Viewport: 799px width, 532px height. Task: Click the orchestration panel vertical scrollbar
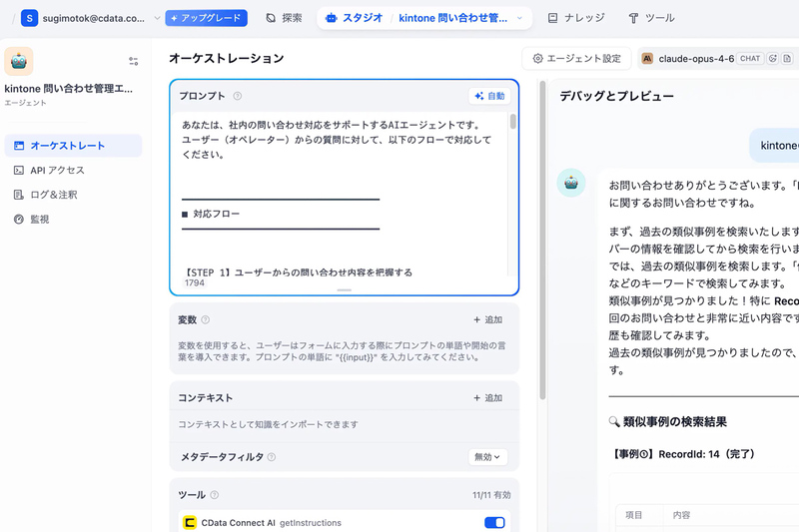542,240
